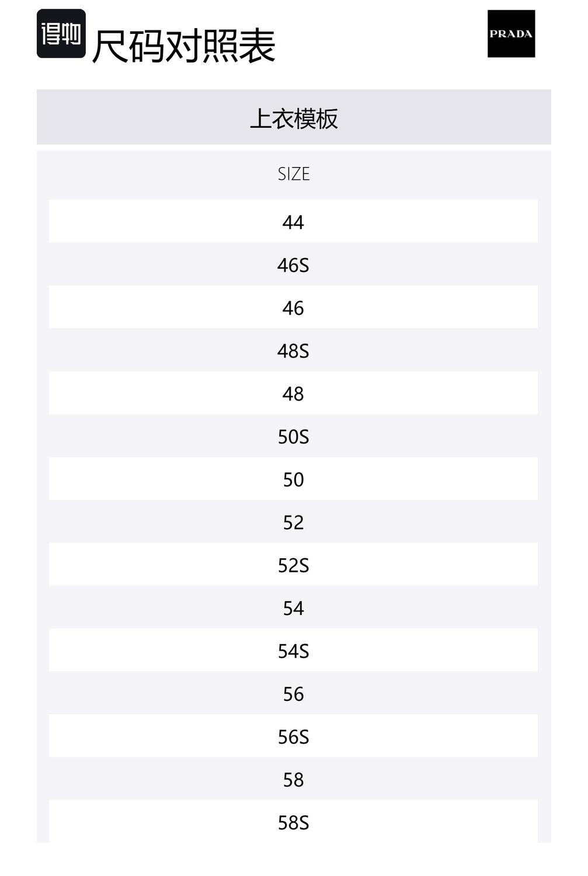Choose the size 46 row
Screen dimensions: 588x876
[x=293, y=308]
